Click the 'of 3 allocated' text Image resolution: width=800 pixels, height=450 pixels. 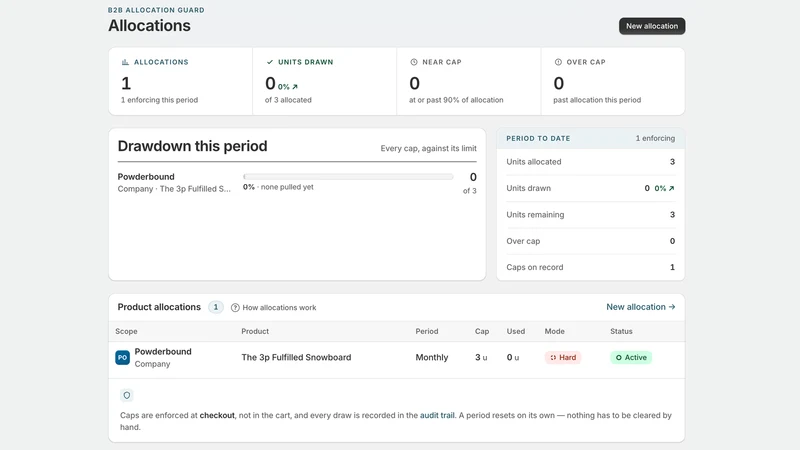click(288, 100)
